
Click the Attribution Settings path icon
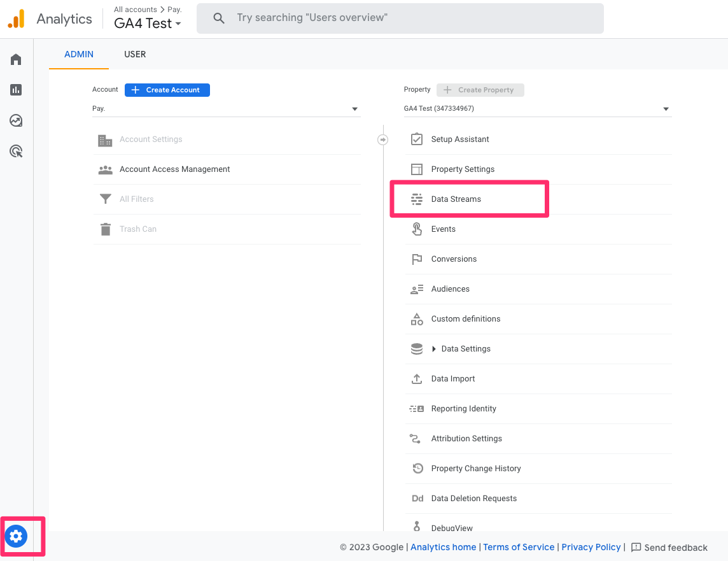tap(415, 438)
